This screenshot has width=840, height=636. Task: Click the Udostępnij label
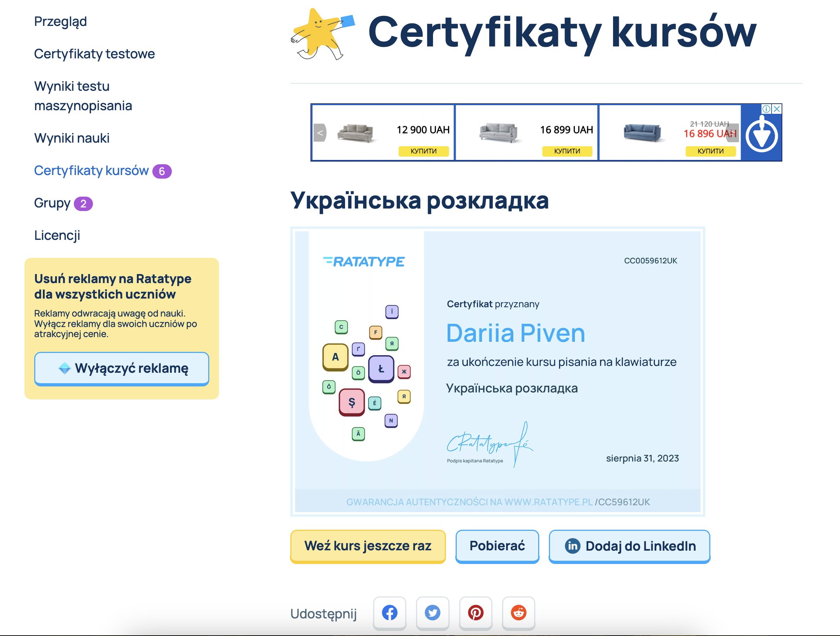pos(323,614)
